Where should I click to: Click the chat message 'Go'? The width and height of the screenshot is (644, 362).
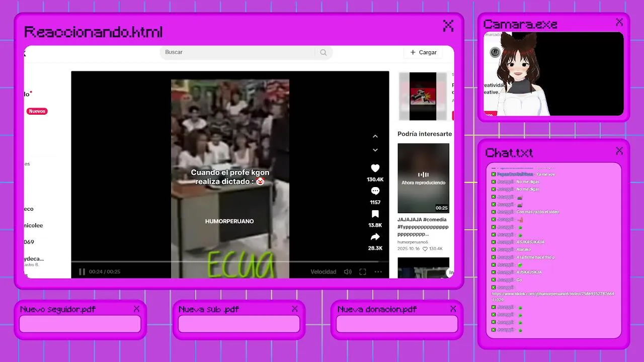click(519, 280)
